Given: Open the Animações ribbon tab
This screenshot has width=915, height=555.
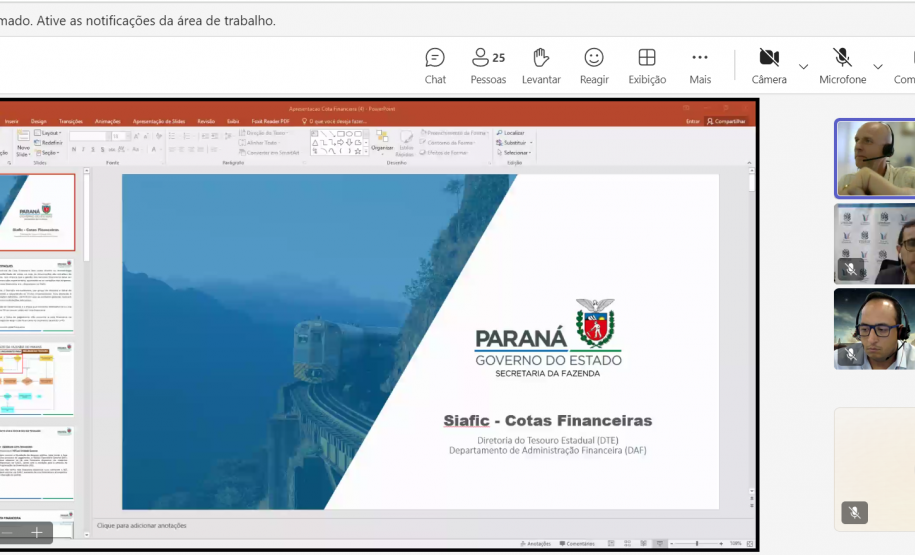Looking at the screenshot, I should pos(107,121).
